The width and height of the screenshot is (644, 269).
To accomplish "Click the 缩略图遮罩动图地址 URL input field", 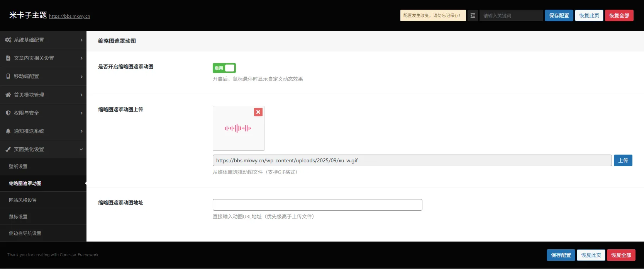I will pos(317,205).
